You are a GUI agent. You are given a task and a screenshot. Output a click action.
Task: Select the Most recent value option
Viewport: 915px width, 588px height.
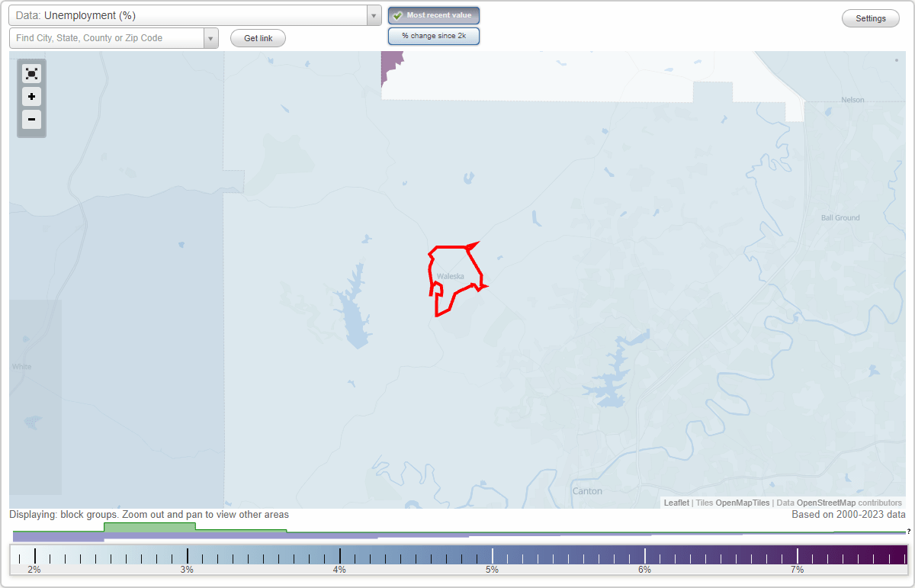tap(434, 15)
